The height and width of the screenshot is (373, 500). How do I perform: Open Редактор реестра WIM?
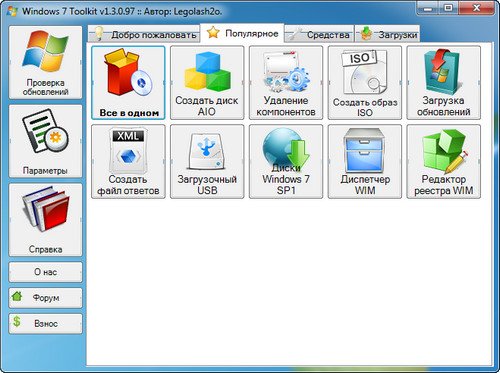tap(444, 162)
